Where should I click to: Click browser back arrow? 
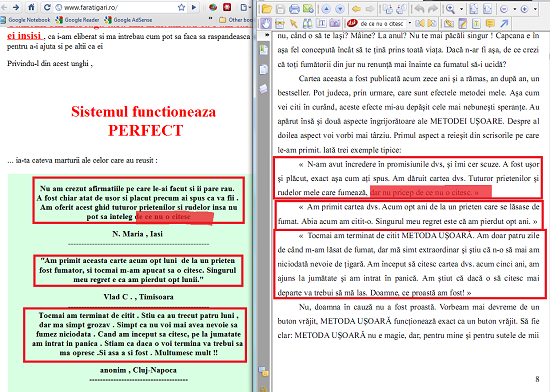(x=4, y=7)
